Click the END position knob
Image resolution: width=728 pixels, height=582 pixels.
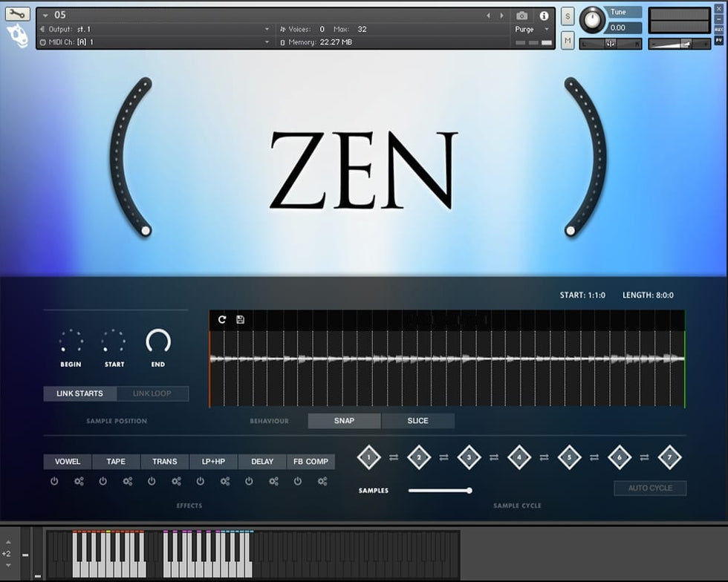point(158,341)
